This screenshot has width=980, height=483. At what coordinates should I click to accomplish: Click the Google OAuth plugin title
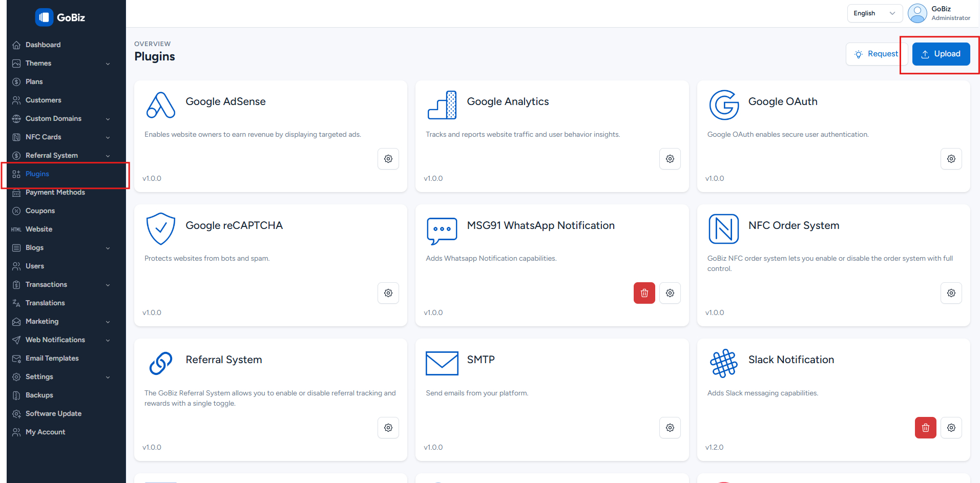pyautogui.click(x=783, y=101)
